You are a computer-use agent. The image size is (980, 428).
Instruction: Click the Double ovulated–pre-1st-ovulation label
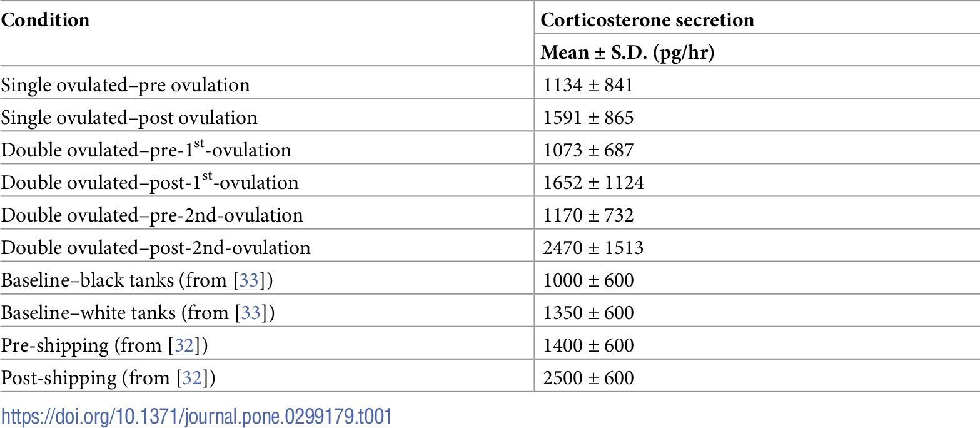click(146, 151)
